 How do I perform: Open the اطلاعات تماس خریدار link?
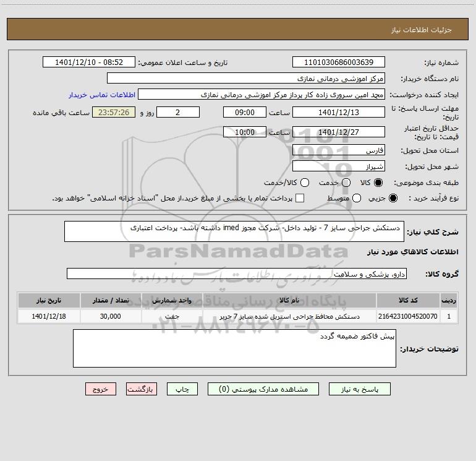pos(102,95)
